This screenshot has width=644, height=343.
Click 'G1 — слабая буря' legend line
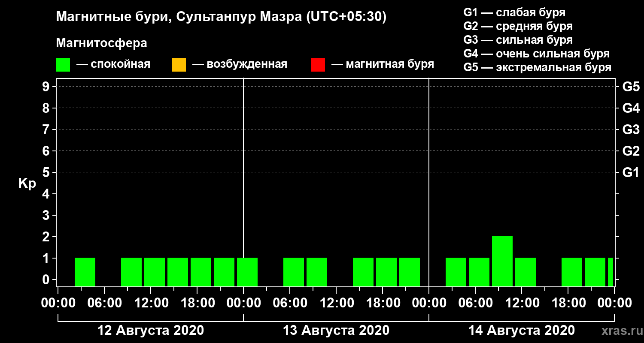514,12
